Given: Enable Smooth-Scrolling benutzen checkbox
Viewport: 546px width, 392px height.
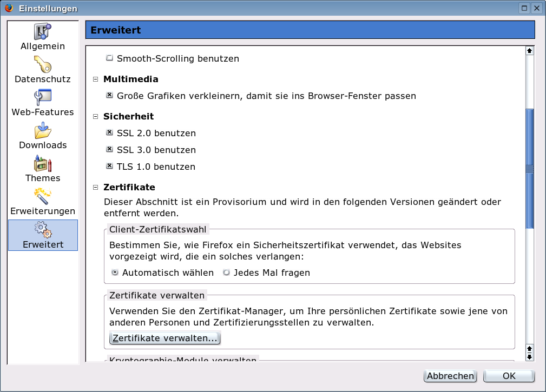Looking at the screenshot, I should click(x=109, y=58).
